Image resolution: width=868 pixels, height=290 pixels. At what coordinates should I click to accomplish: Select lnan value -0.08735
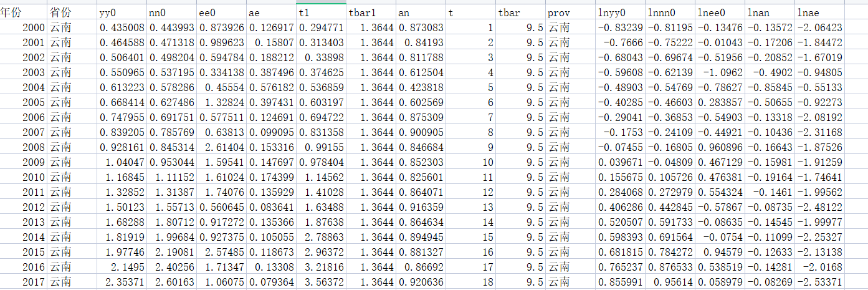(770, 207)
